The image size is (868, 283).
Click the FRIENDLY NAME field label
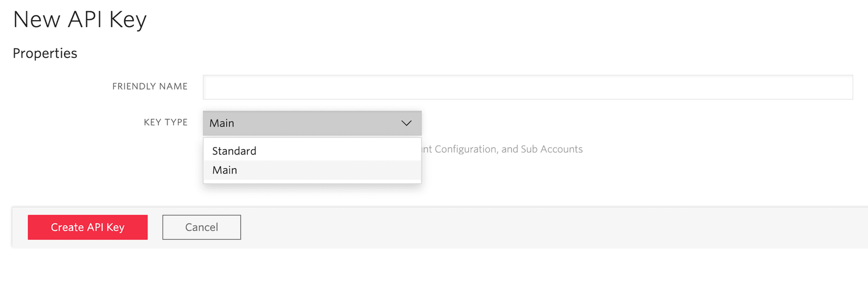[150, 86]
